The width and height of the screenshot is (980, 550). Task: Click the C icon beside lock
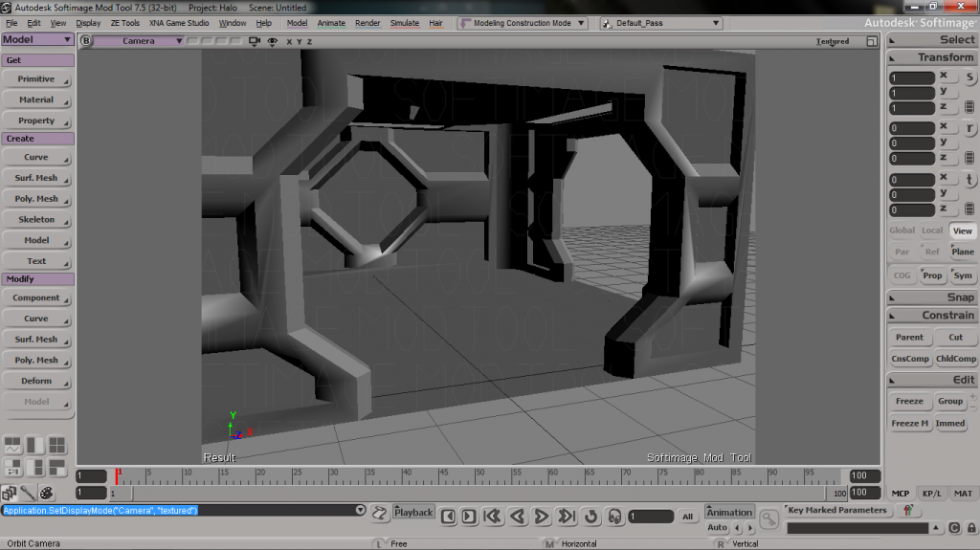click(x=954, y=528)
